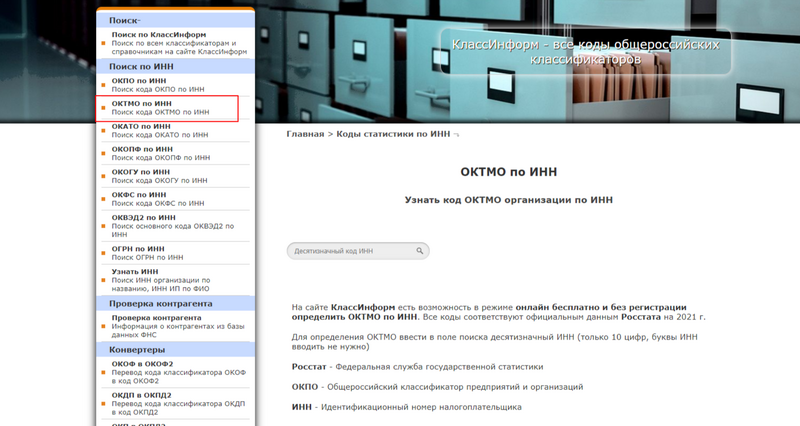
Task: Click the search magnifier icon in INN field
Action: click(419, 250)
